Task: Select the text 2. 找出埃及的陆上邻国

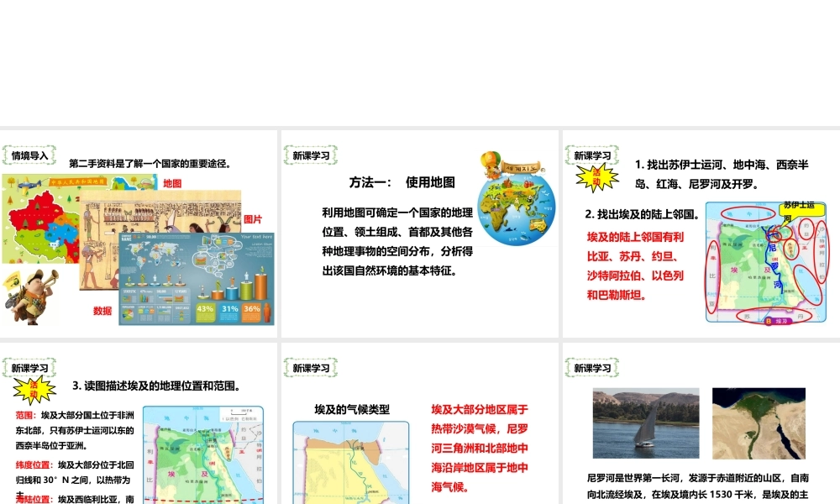Action: click(643, 214)
